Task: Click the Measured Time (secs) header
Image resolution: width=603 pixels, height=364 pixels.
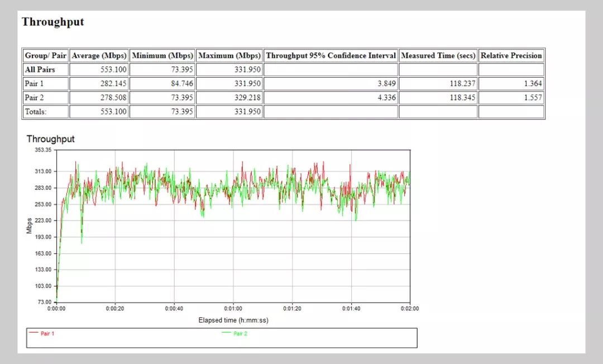Action: click(438, 56)
